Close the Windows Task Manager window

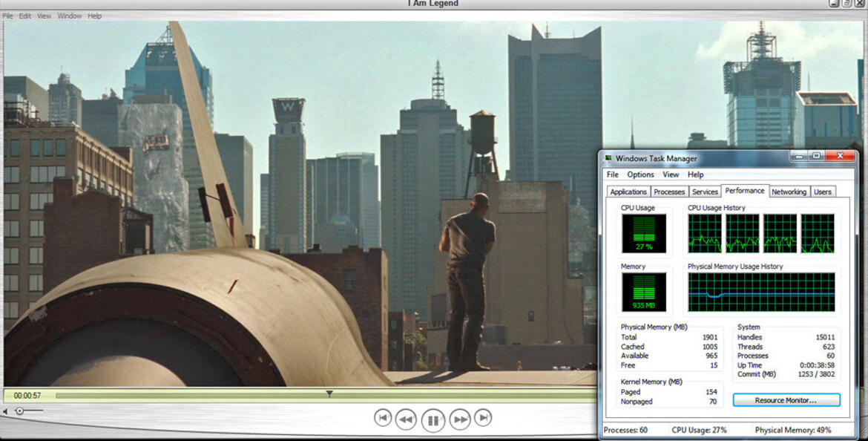(840, 157)
